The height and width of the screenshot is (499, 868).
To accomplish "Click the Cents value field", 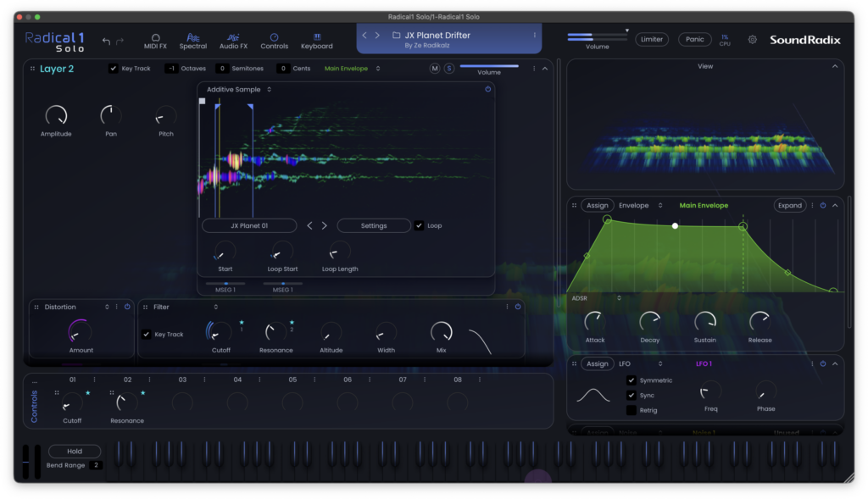I will click(283, 69).
